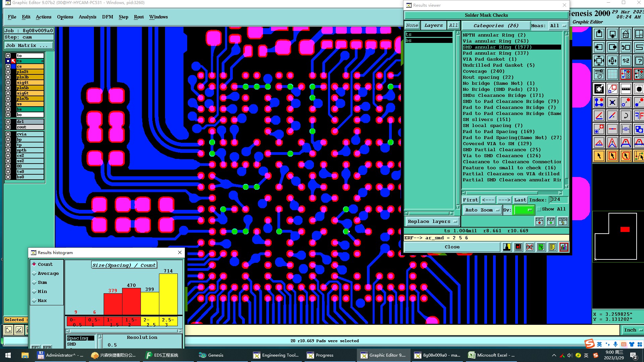
Task: Click the Job Matrix button
Action: coord(29,46)
